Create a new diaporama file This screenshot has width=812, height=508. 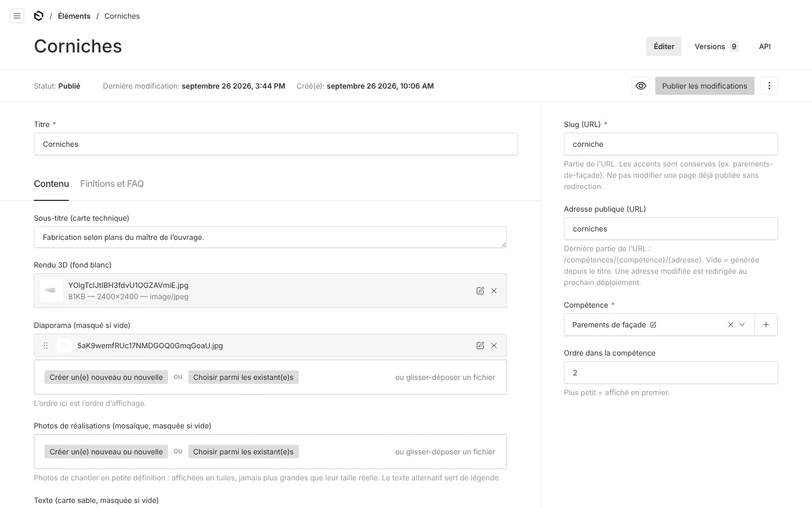[106, 377]
